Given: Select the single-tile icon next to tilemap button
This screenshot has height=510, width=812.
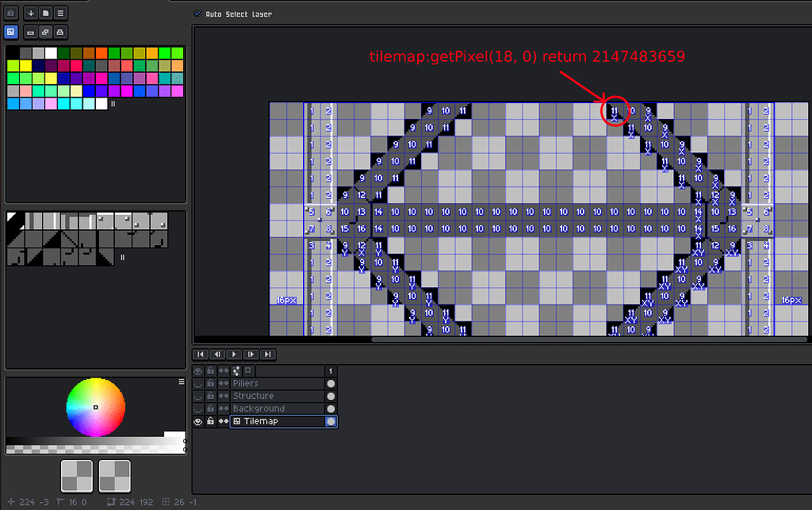Looking at the screenshot, I should [30, 32].
